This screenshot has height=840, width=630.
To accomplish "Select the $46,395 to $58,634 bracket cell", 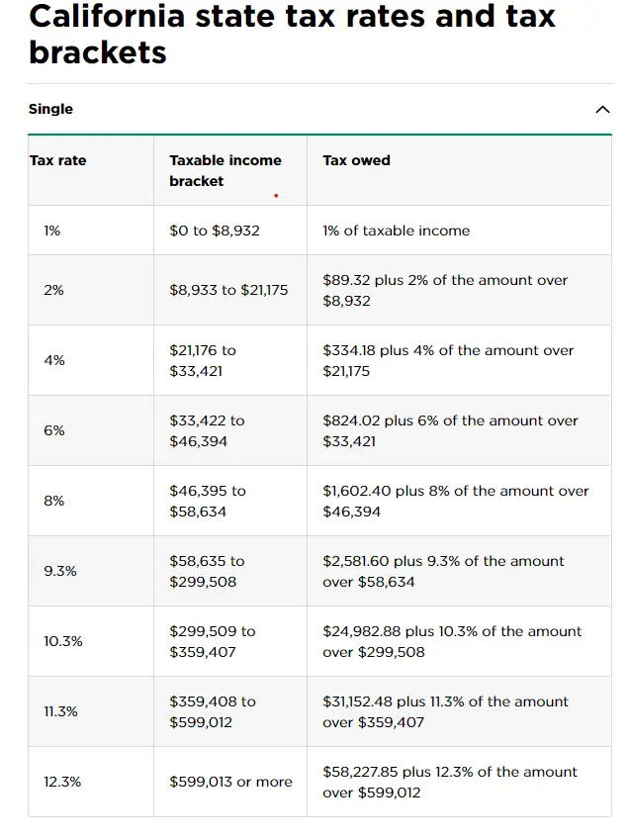I will (x=208, y=501).
